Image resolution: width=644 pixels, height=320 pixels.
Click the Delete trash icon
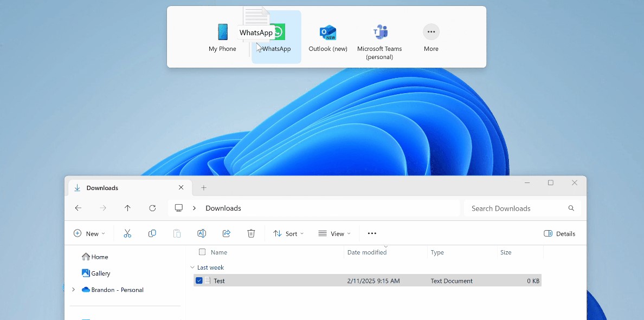(x=251, y=233)
